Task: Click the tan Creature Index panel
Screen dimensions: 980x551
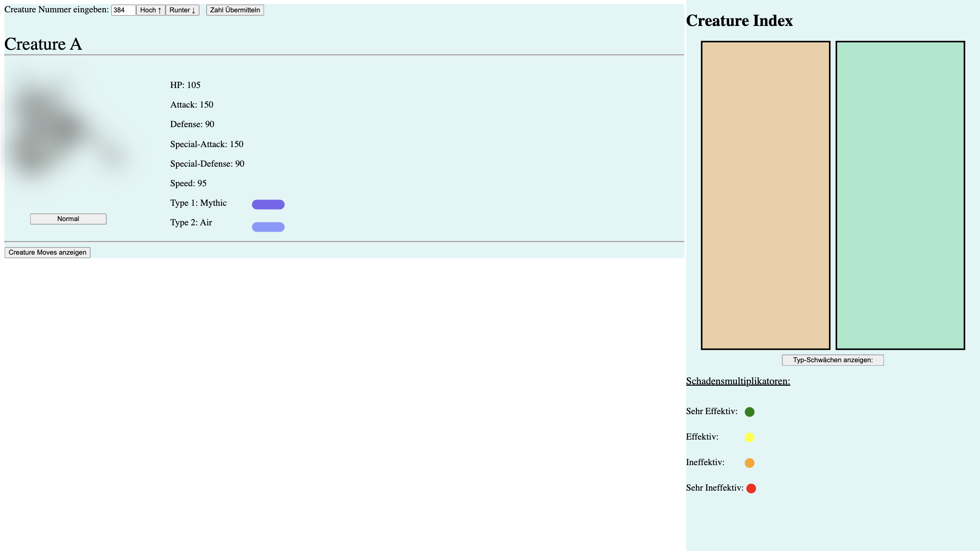Action: click(766, 196)
